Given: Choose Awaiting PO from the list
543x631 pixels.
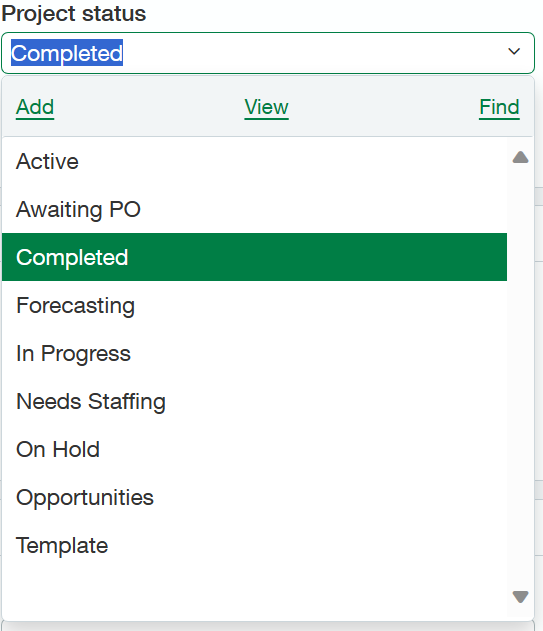Looking at the screenshot, I should [x=254, y=209].
